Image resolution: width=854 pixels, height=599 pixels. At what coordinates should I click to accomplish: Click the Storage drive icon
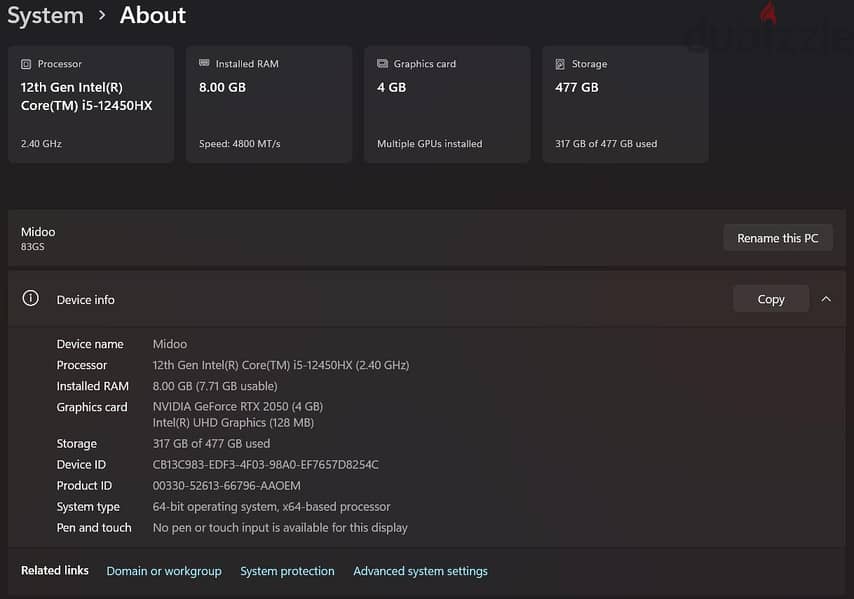560,64
